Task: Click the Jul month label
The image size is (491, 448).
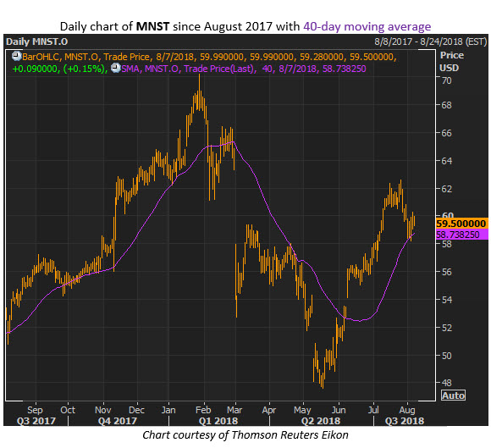Action: coord(373,410)
